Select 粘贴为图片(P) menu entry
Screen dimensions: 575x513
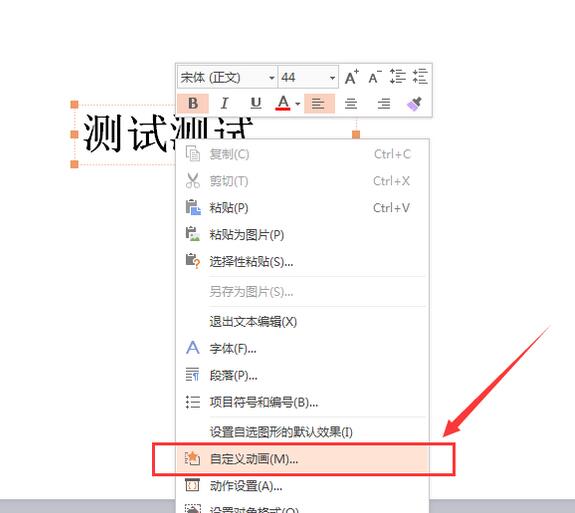303,235
